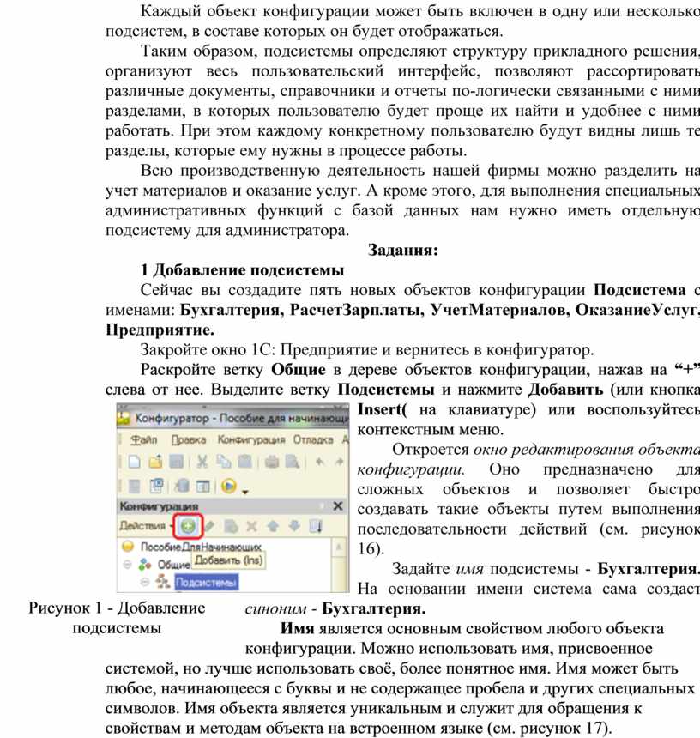The image size is (700, 738).
Task: Click the Undo arrow icon
Action: pos(320,462)
